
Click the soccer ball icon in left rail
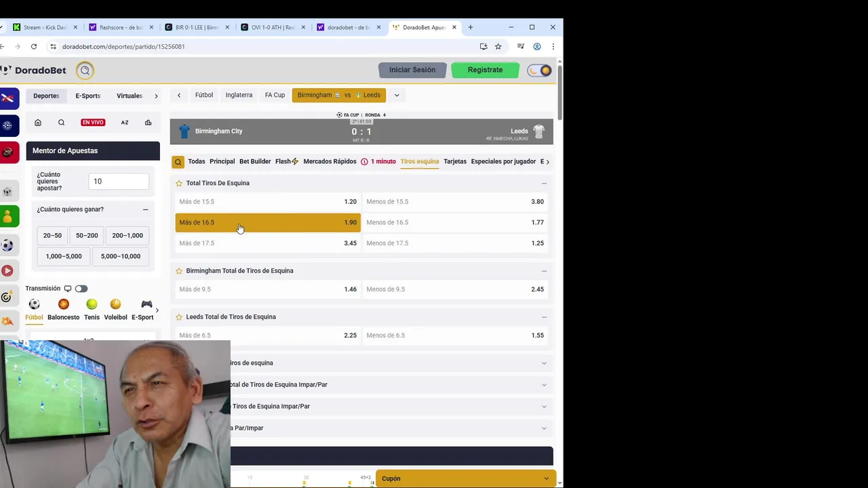coord(7,245)
